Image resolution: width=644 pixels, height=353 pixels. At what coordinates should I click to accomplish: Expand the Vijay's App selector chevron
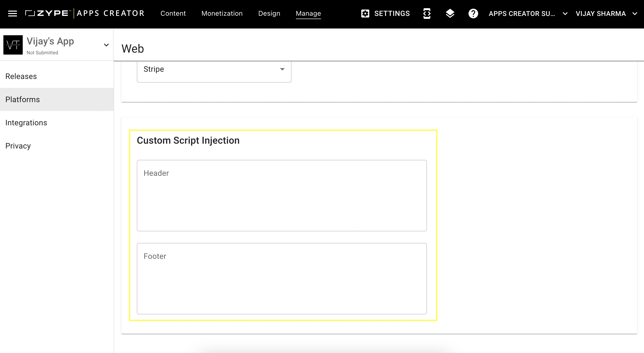(x=106, y=45)
